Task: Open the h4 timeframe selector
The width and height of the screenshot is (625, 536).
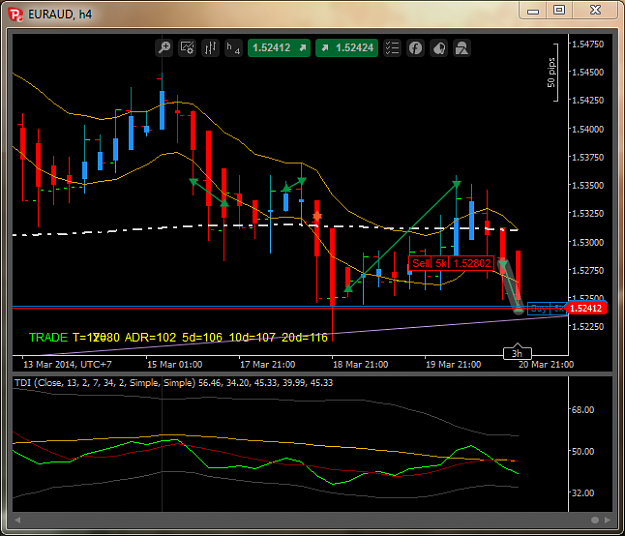Action: tap(233, 48)
